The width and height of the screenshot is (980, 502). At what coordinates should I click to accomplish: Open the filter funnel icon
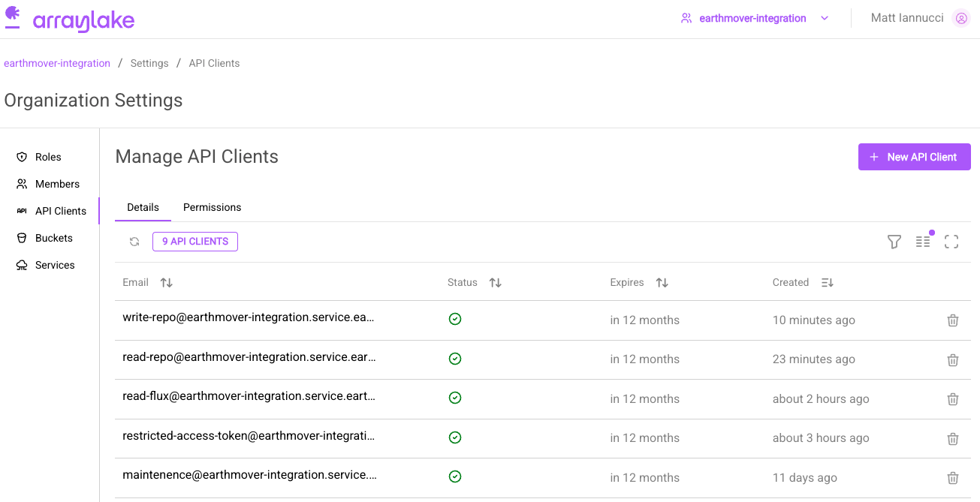pyautogui.click(x=894, y=242)
